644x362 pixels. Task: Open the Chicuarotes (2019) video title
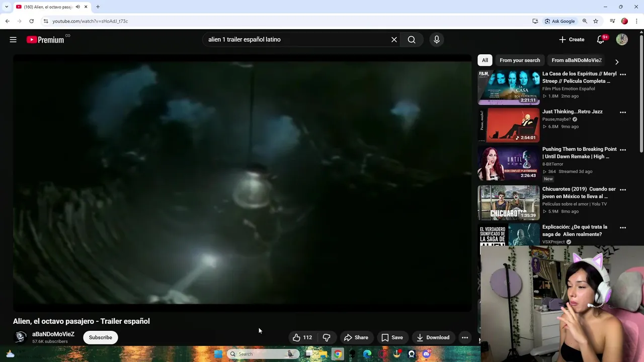[x=579, y=193]
